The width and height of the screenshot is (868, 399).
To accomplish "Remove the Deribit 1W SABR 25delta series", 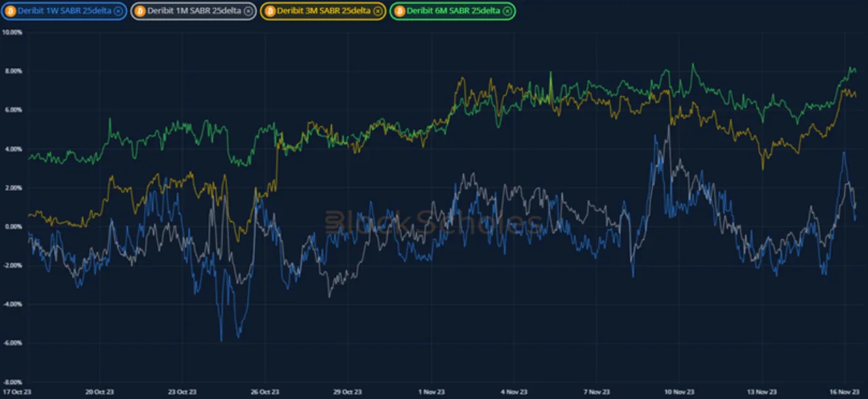I will [118, 11].
